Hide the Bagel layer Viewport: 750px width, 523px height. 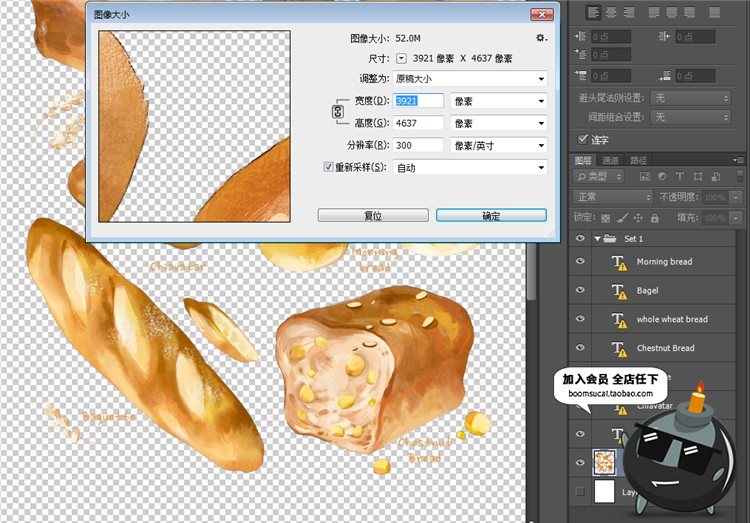(x=580, y=290)
